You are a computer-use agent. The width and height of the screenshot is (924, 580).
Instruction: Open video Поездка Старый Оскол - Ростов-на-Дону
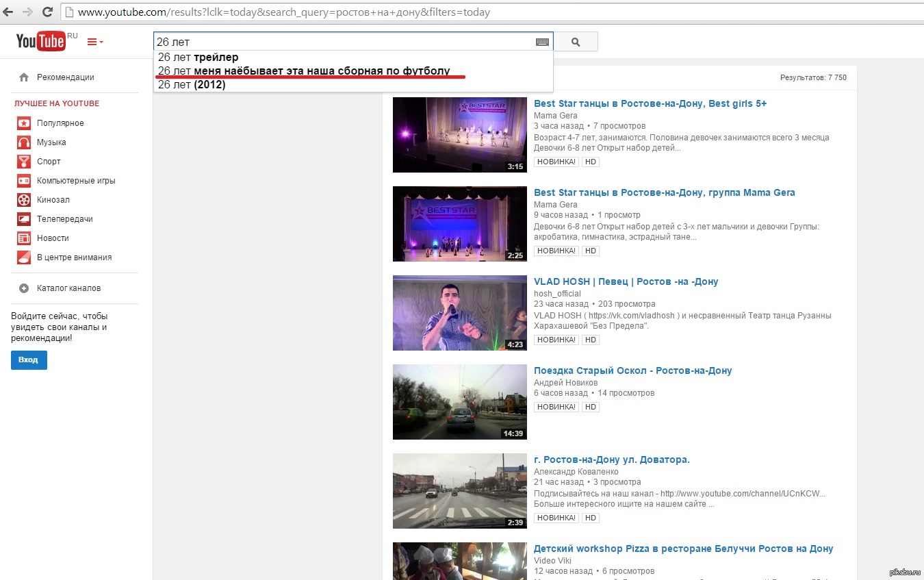tap(632, 370)
